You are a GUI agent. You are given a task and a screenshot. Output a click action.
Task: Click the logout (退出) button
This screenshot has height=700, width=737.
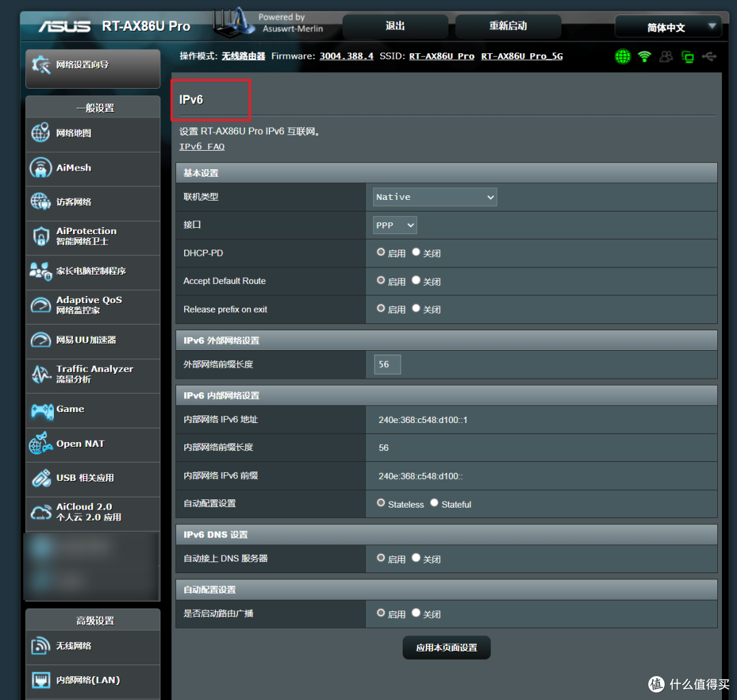[395, 27]
